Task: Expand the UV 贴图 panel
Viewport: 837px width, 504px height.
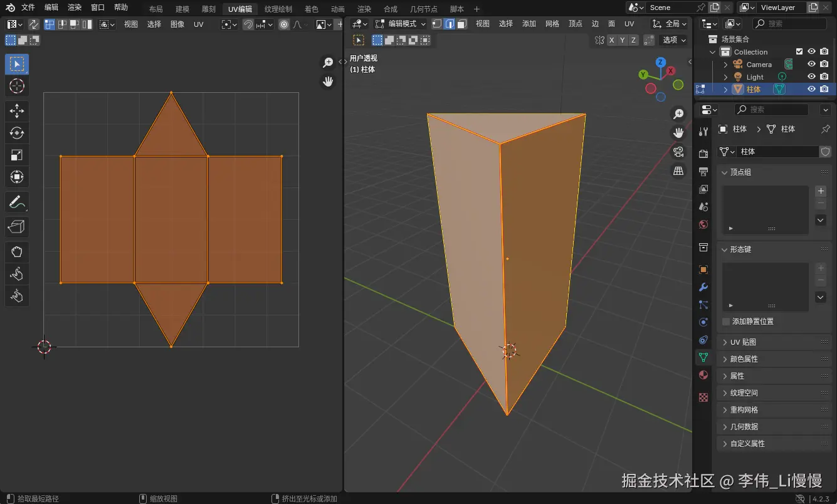Action: tap(744, 342)
